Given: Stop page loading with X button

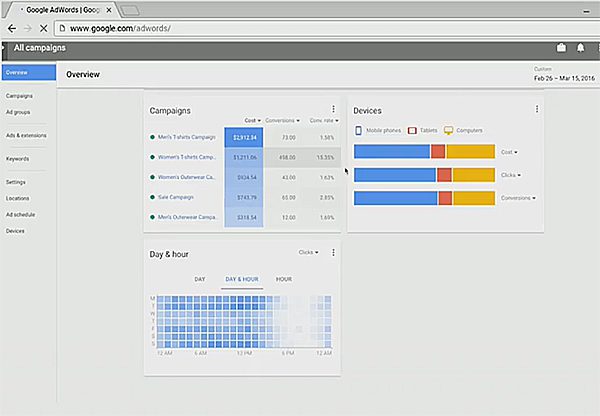Looking at the screenshot, I should coord(44,28).
